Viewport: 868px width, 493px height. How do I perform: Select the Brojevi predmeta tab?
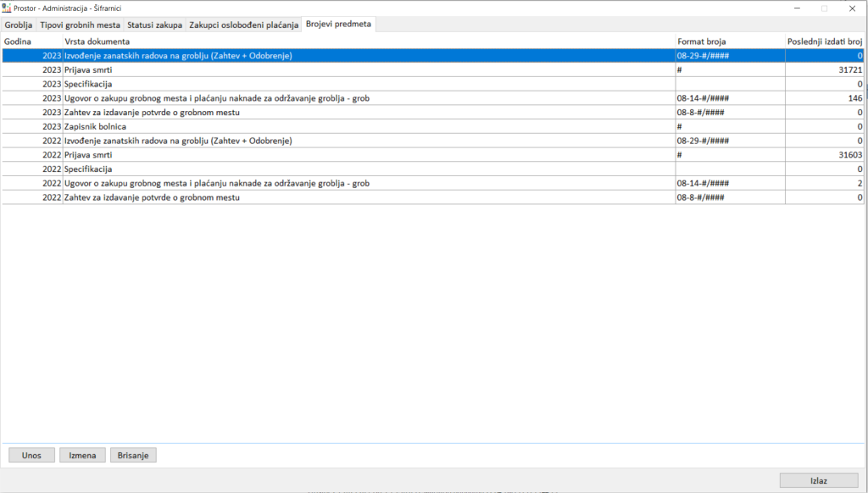(339, 25)
